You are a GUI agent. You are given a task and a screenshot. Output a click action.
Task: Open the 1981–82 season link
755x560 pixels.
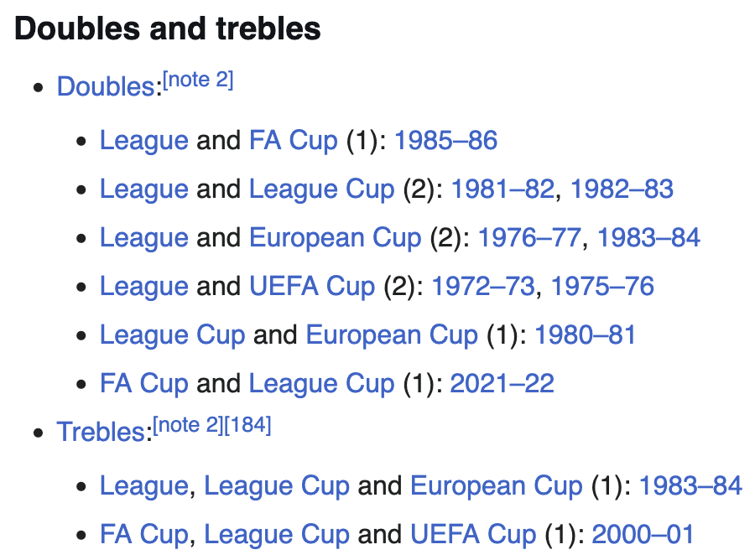(502, 189)
